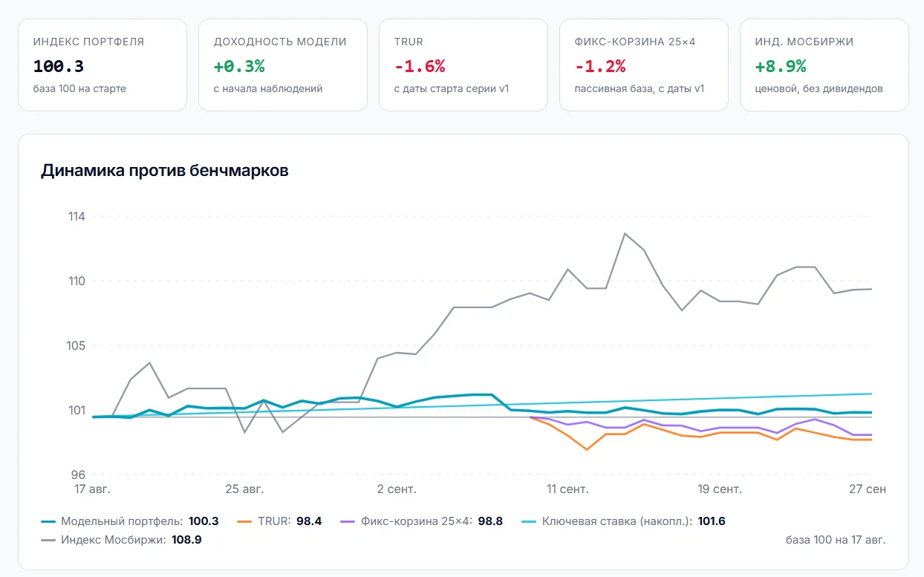Toggle the Фикс-корзина 25×4 legend series
The image size is (924, 577).
tap(421, 521)
